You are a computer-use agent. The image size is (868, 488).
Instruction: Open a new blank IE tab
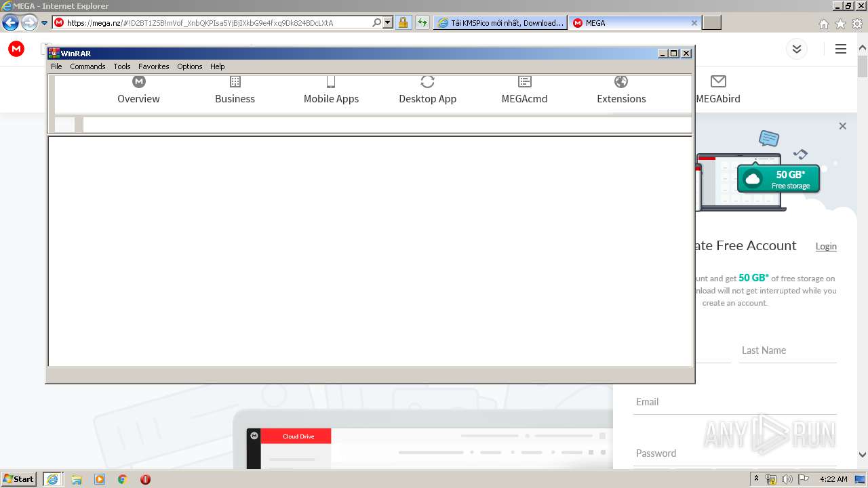pos(711,22)
